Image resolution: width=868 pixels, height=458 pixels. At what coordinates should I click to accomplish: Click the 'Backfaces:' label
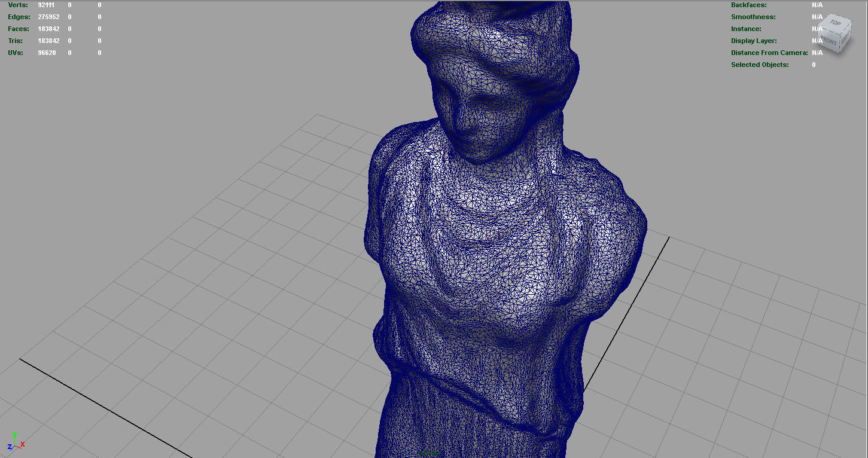pyautogui.click(x=748, y=5)
